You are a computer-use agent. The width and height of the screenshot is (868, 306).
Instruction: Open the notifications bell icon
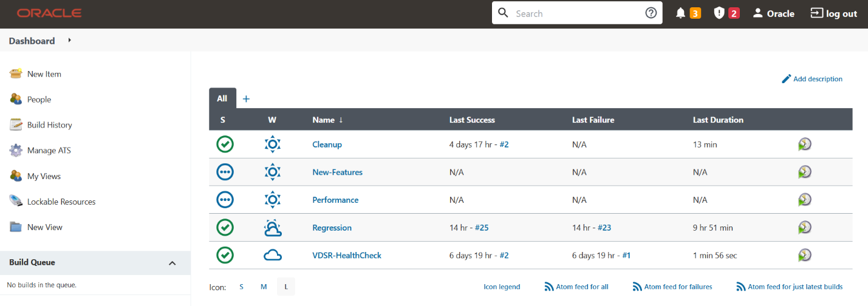[681, 13]
